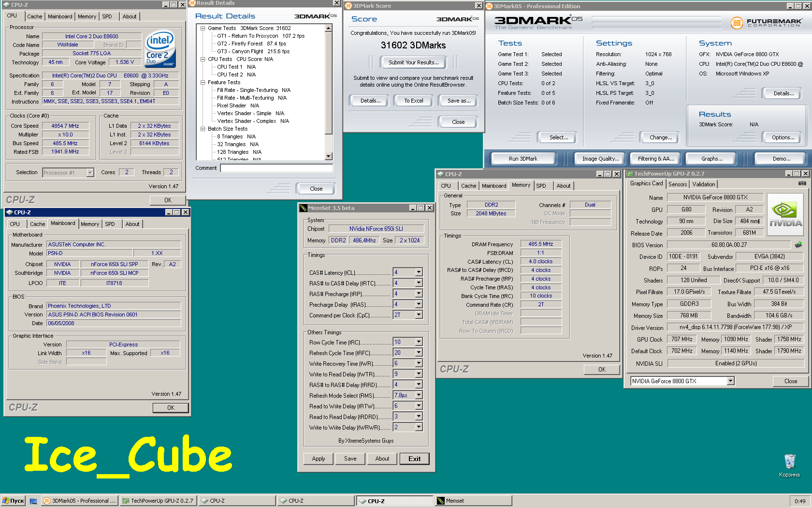Image resolution: width=812 pixels, height=508 pixels.
Task: Open Precharge Delay (tRAS) dropdown in MemSet
Action: pos(419,304)
